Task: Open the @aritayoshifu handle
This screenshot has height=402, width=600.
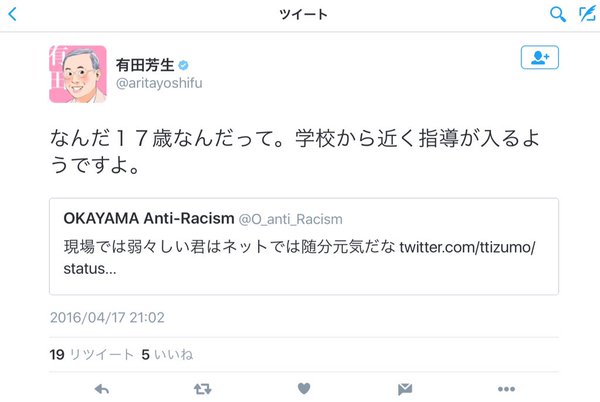Action: pos(159,83)
